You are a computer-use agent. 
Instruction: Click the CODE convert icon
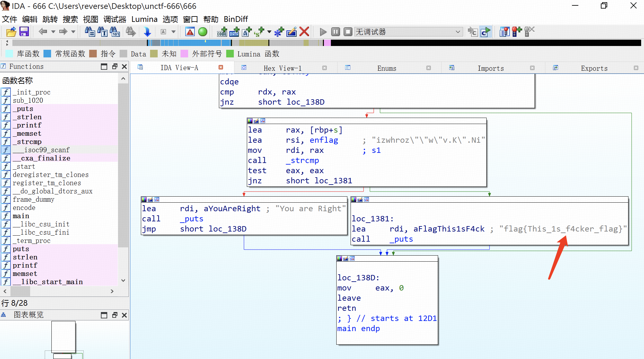pyautogui.click(x=222, y=32)
